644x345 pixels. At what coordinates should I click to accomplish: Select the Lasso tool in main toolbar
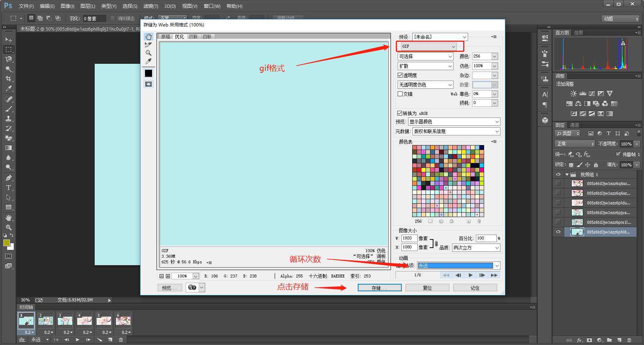point(9,59)
